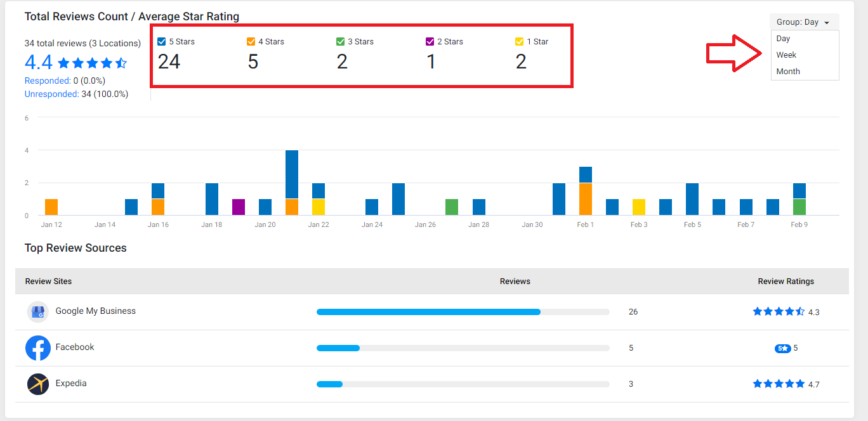This screenshot has width=868, height=421.
Task: Open the Group: Day dropdown
Action: click(x=804, y=22)
